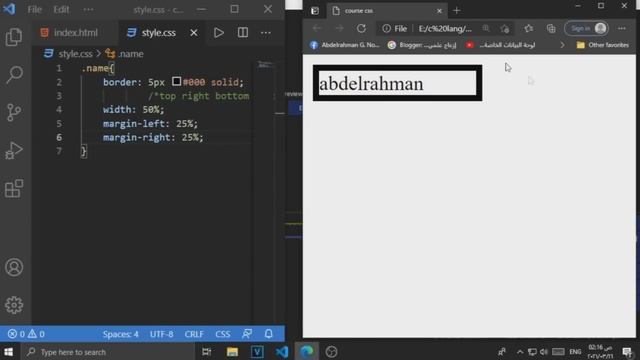Close the style.css editor tab
The image size is (640, 360).
(x=194, y=33)
